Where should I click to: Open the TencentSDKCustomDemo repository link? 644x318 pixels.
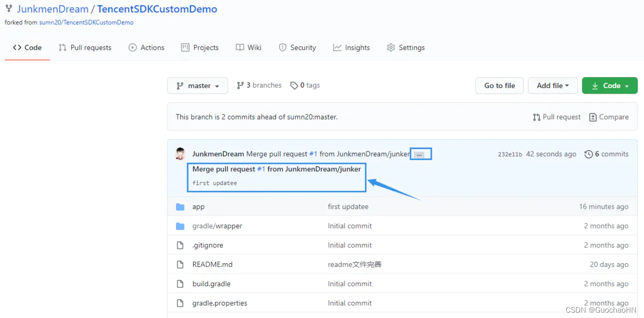coord(157,9)
